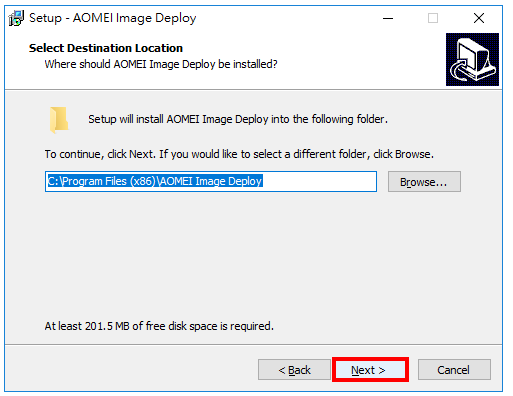Click 'Where should AOMEI Image Deploy be installed?' text
Screen dimensions: 513x396
[x=161, y=64]
